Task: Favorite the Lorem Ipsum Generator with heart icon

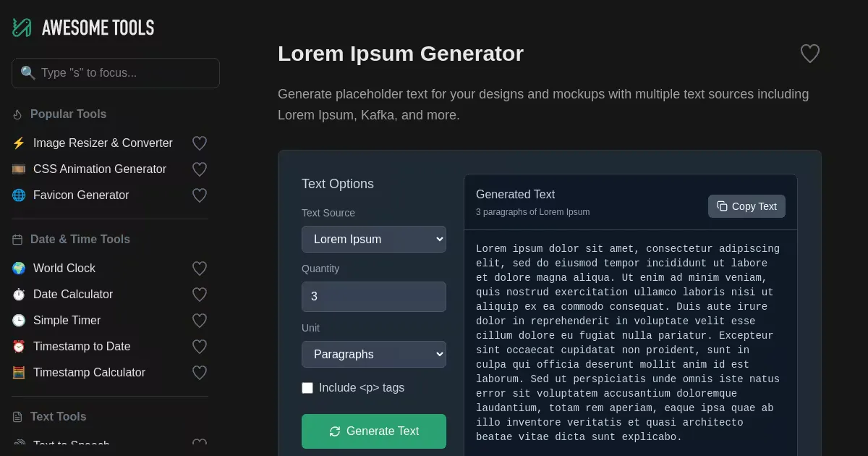Action: coord(809,54)
